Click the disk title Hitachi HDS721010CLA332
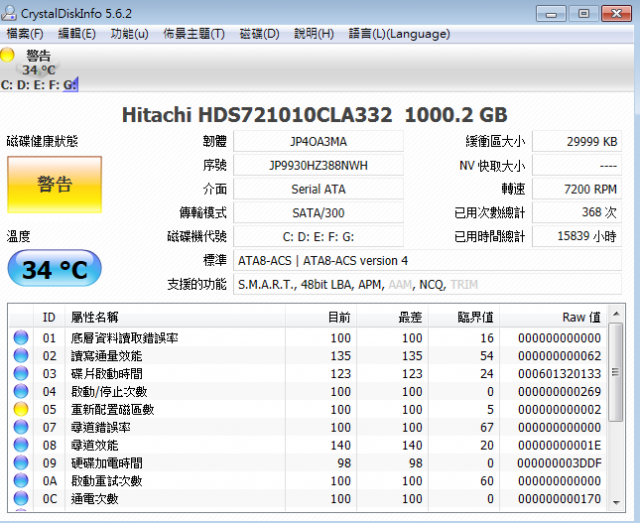The height and width of the screenshot is (523, 640). tap(257, 115)
